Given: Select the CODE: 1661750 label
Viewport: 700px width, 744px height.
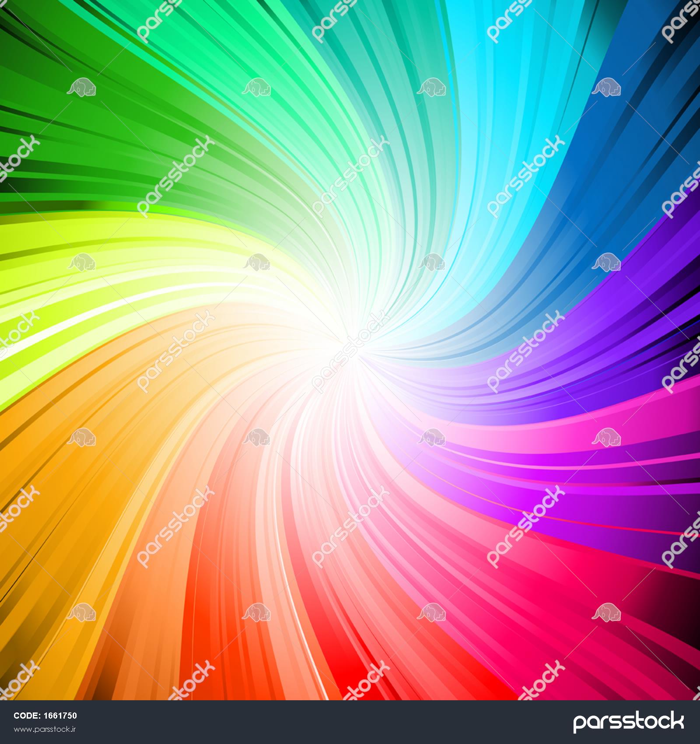Looking at the screenshot, I should point(45,716).
